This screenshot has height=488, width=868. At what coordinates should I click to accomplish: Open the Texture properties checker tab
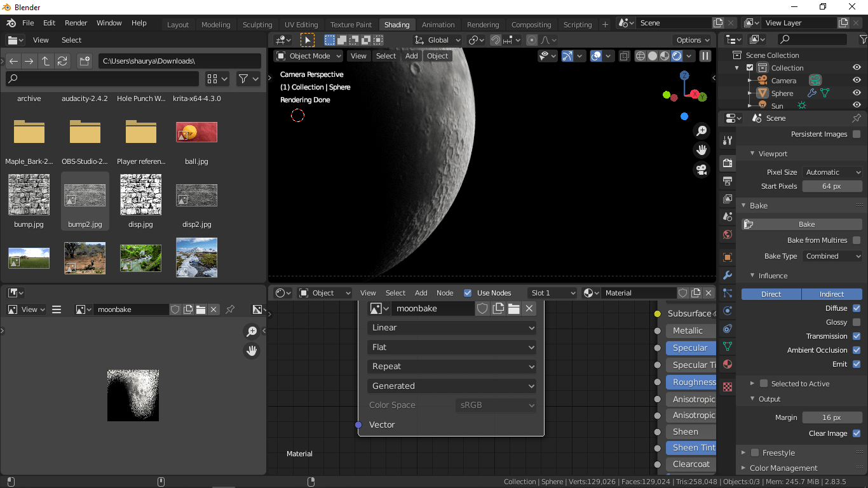(x=728, y=387)
